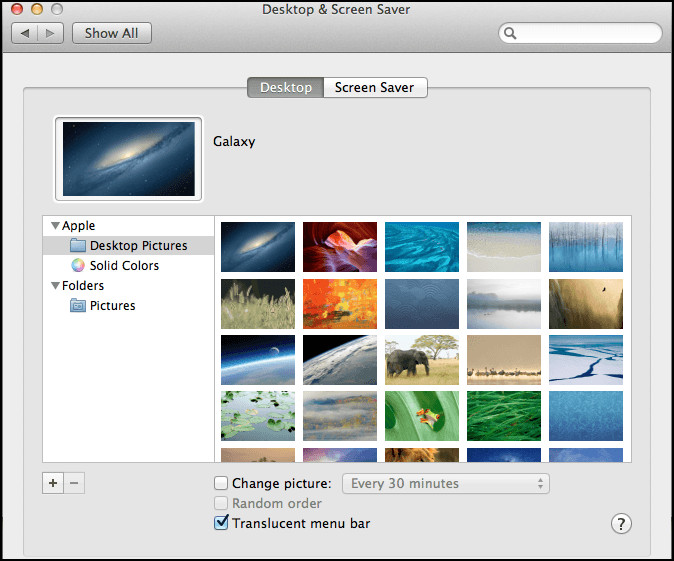
Task: Add a folder with the plus button
Action: click(53, 483)
